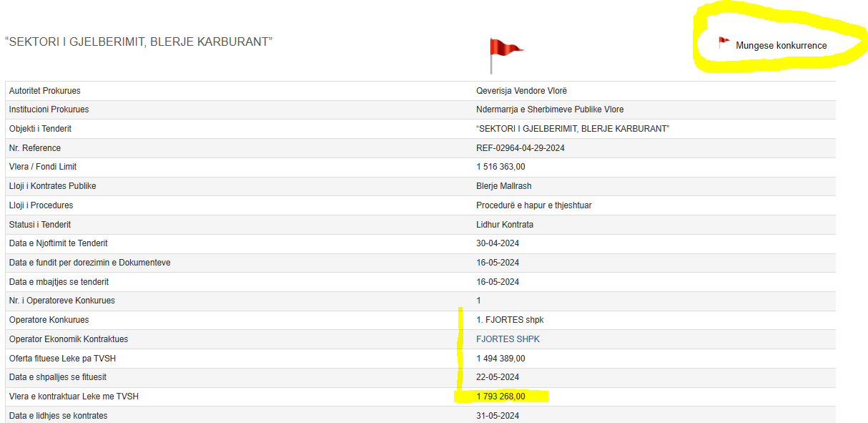Click the small red flag next to Mungese konkurrence
The height and width of the screenshot is (423, 868).
point(724,43)
